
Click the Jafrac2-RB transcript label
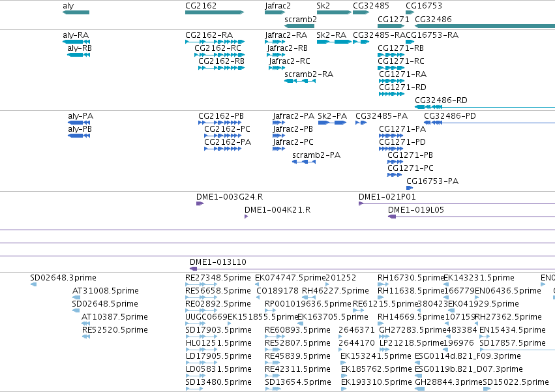[x=287, y=48]
